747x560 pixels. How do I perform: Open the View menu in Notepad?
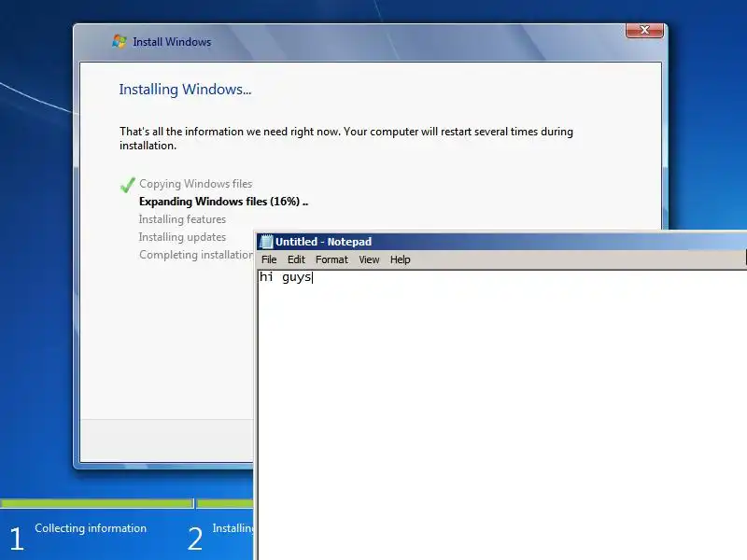369,259
